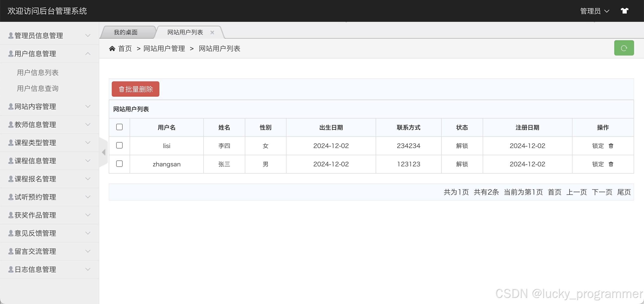
Task: Click the user icon beside 管理员信息管理
Action: [x=11, y=35]
